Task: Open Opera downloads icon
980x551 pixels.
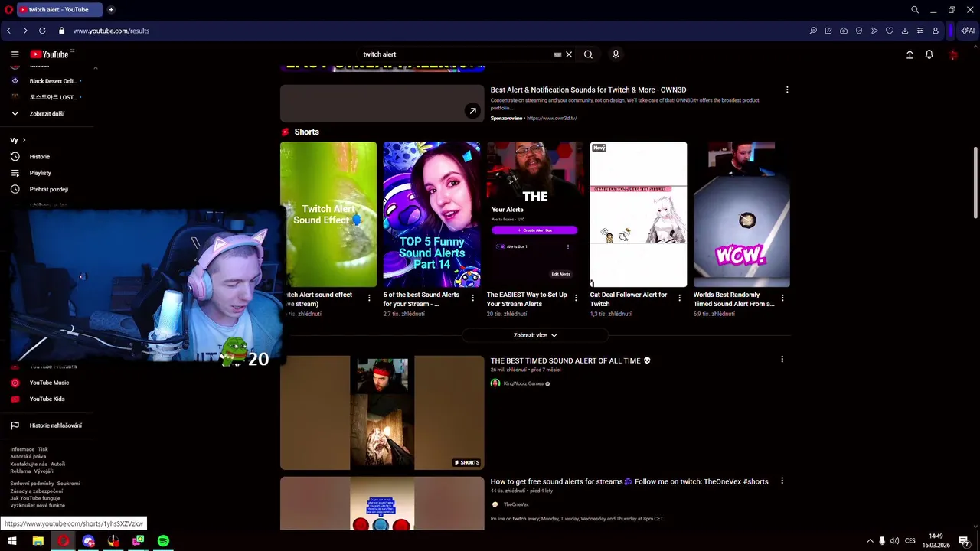Action: click(x=905, y=31)
